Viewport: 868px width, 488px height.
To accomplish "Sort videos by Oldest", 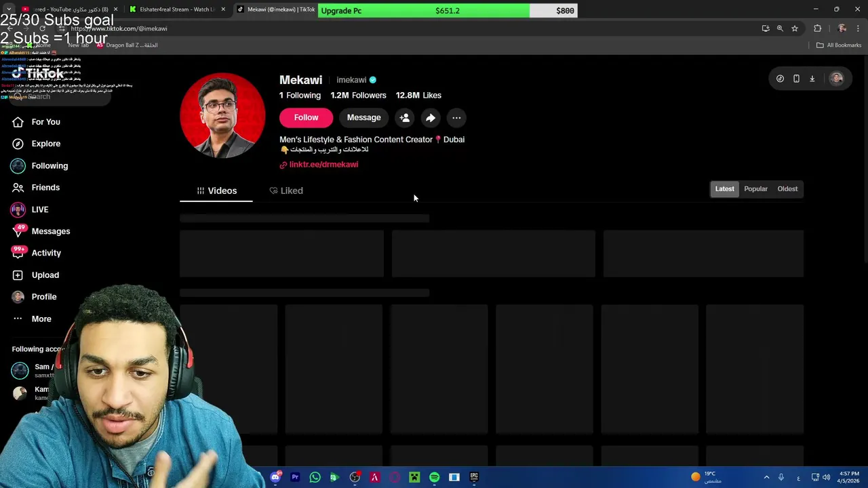I will 787,189.
